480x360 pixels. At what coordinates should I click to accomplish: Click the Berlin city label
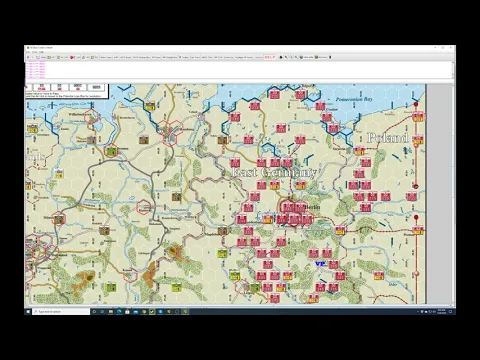click(x=313, y=207)
